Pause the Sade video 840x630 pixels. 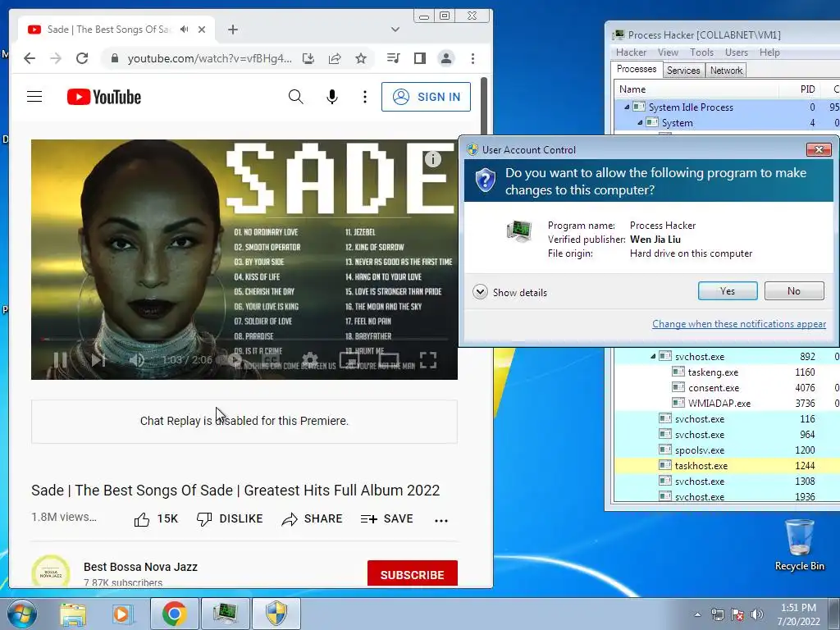tap(60, 359)
